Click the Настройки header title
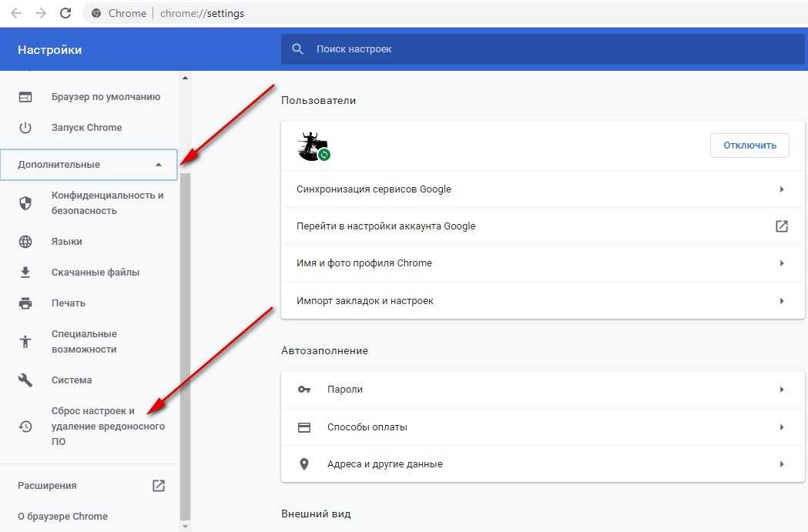This screenshot has height=532, width=808. coord(49,50)
